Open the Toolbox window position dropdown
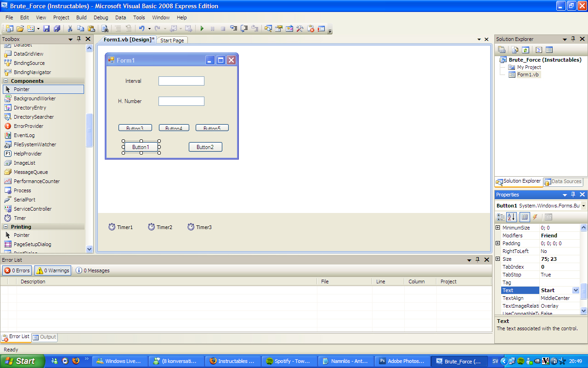This screenshot has height=368, width=588. tap(71, 39)
